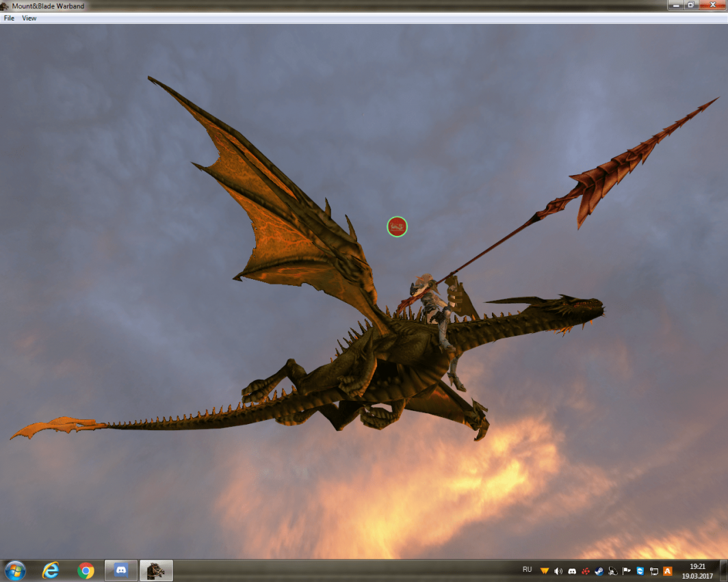The image size is (728, 582).
Task: Click the Discord system tray icon
Action: point(572,570)
